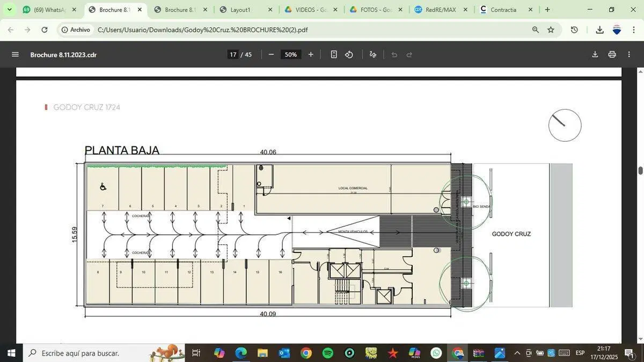The image size is (644, 362).
Task: Click the page number field showing 17
Action: (x=233, y=54)
